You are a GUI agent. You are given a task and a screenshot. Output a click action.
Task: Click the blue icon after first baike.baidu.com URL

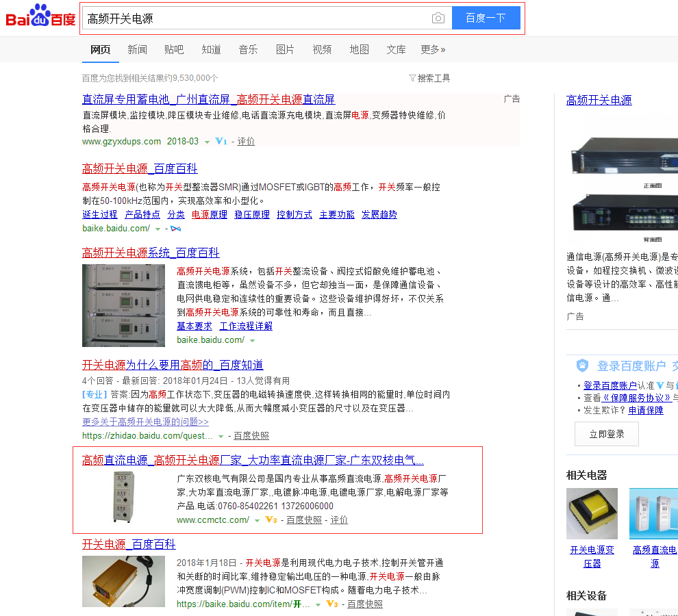(x=176, y=229)
